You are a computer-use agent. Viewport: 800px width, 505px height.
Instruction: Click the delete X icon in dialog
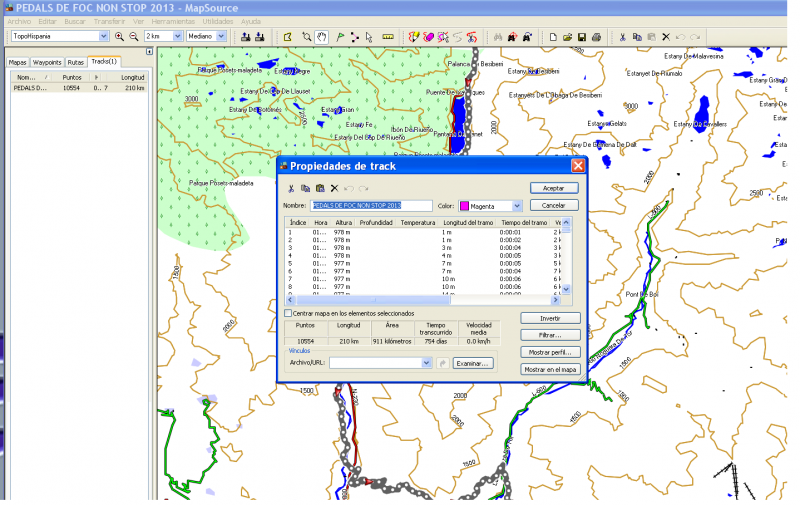tap(334, 188)
